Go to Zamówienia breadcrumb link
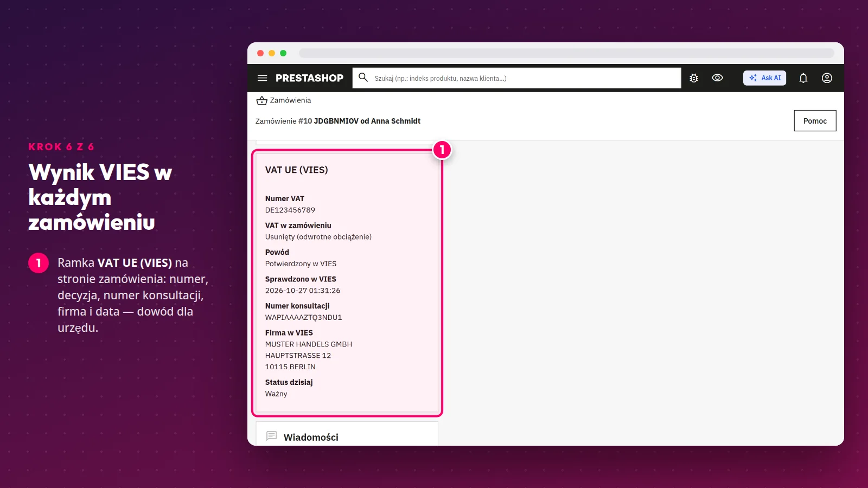Screen dimensions: 868x488 [290, 100]
